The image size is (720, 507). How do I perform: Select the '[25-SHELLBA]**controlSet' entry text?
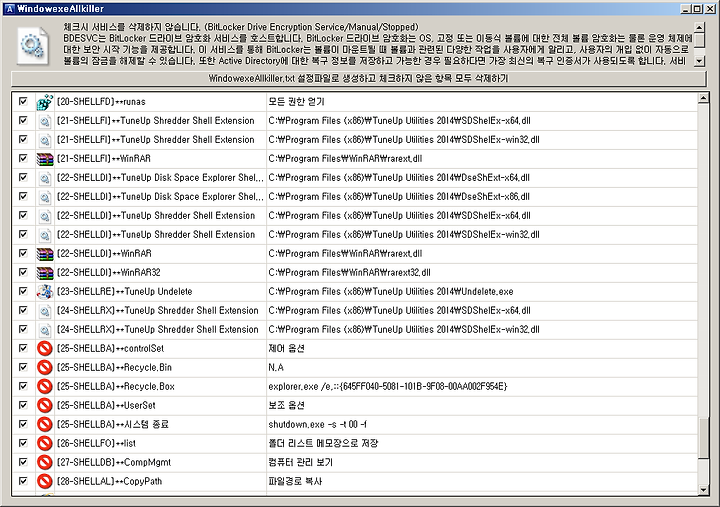pyautogui.click(x=110, y=349)
